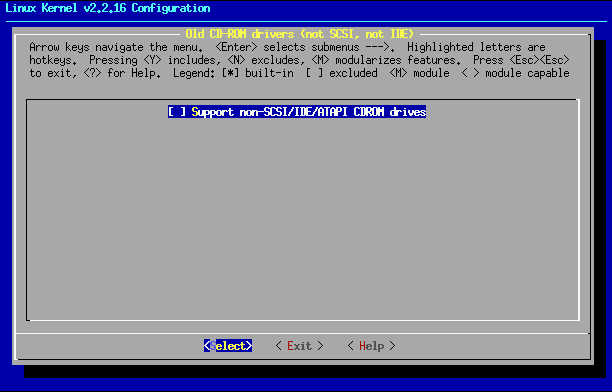
Task: Click the < > module capable legend symbol
Action: pos(470,73)
